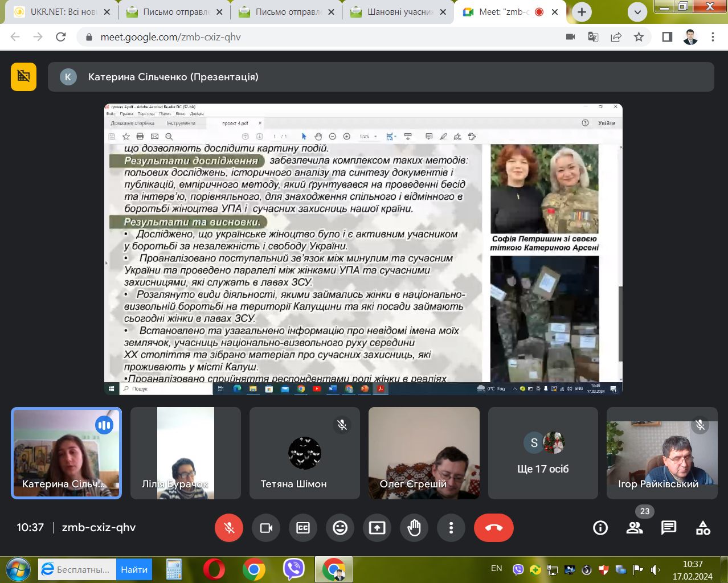Click the yellow presentation icon top-left
This screenshot has height=583, width=728.
pyautogui.click(x=23, y=77)
